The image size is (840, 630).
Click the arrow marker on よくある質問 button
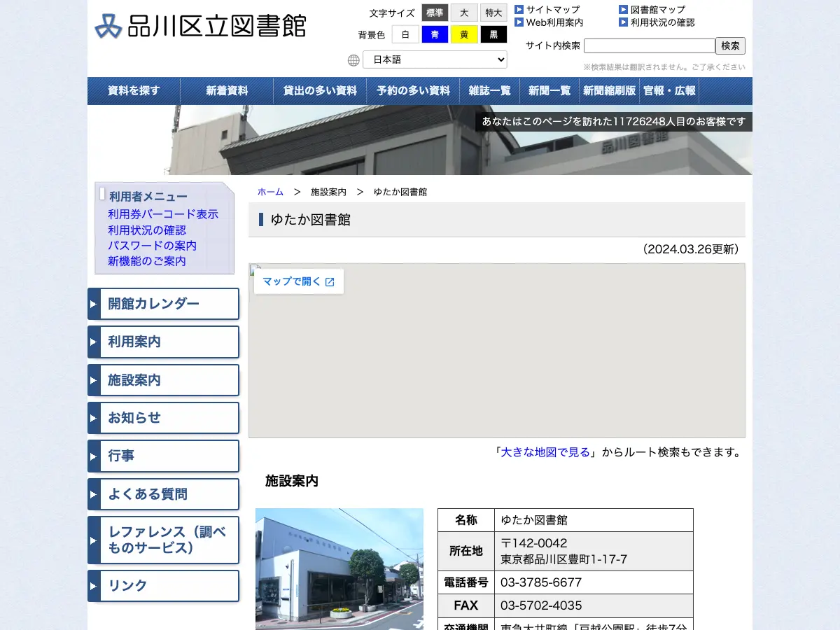pos(93,494)
